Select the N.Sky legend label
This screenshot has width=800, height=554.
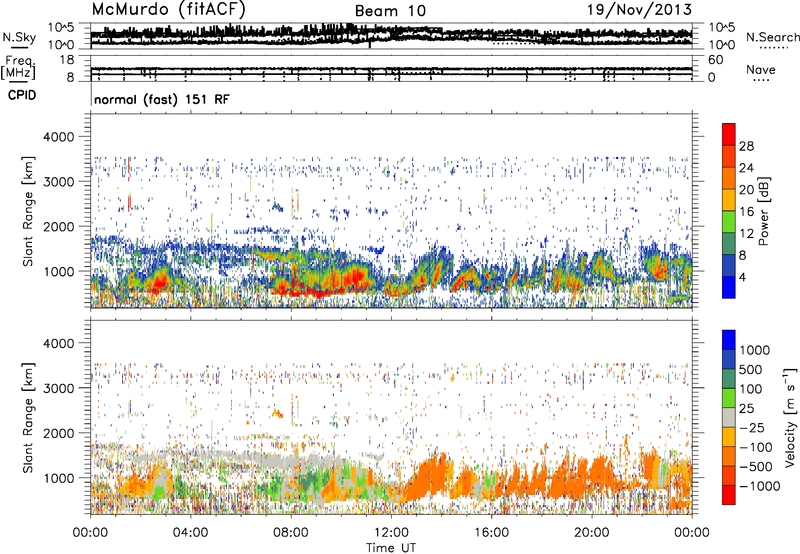tap(19, 37)
